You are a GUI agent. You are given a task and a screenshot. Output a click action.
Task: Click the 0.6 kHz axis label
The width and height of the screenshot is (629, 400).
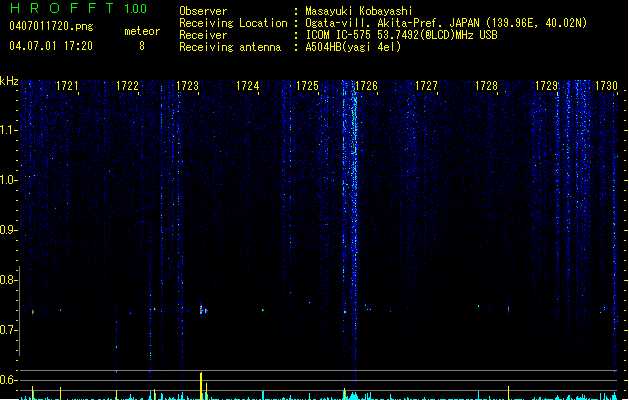tap(8, 380)
